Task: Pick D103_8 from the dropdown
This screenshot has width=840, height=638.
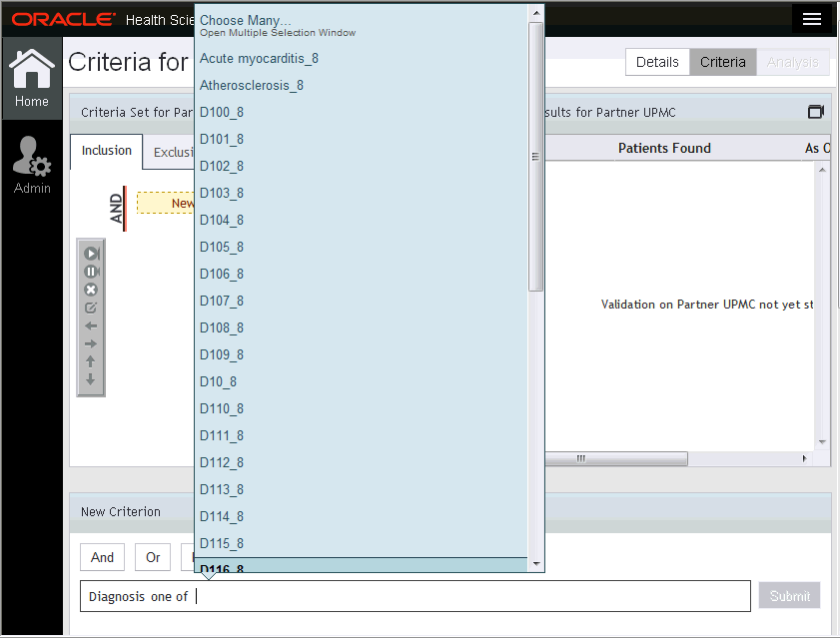Action: coord(362,193)
